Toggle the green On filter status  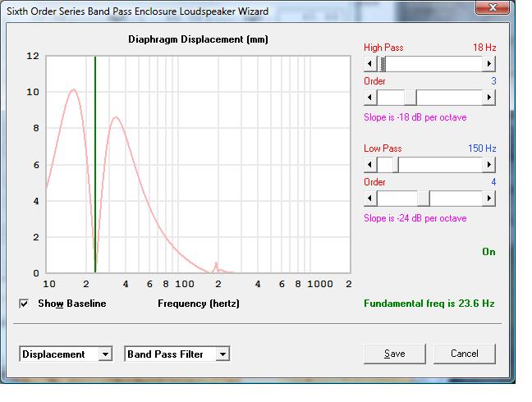click(x=488, y=252)
